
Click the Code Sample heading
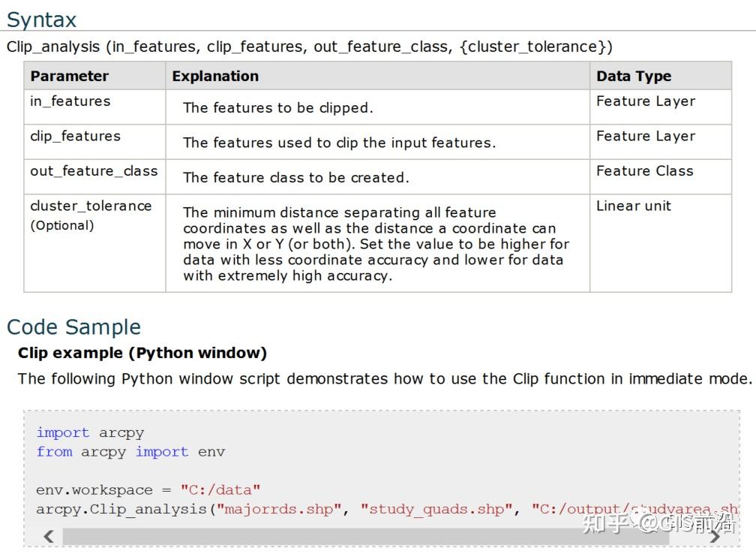tap(73, 327)
